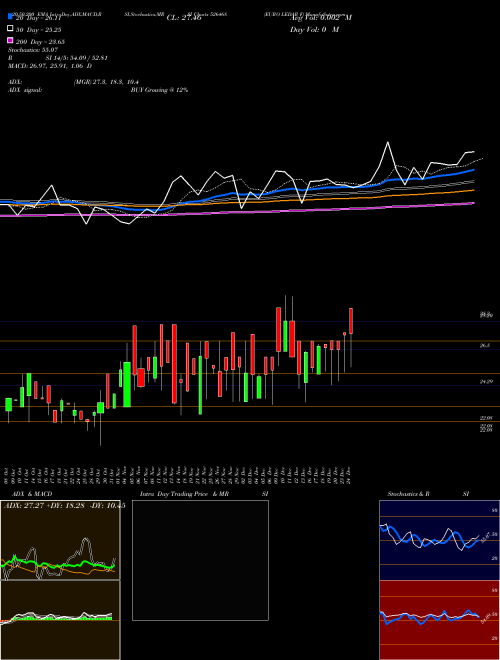Click the 'CL: 27.46' closing price text
Screen dimensions: 500x660
point(184,18)
